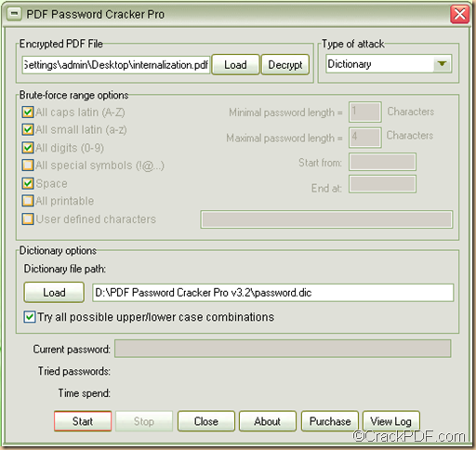Enable All special symbols checkbox

click(28, 165)
